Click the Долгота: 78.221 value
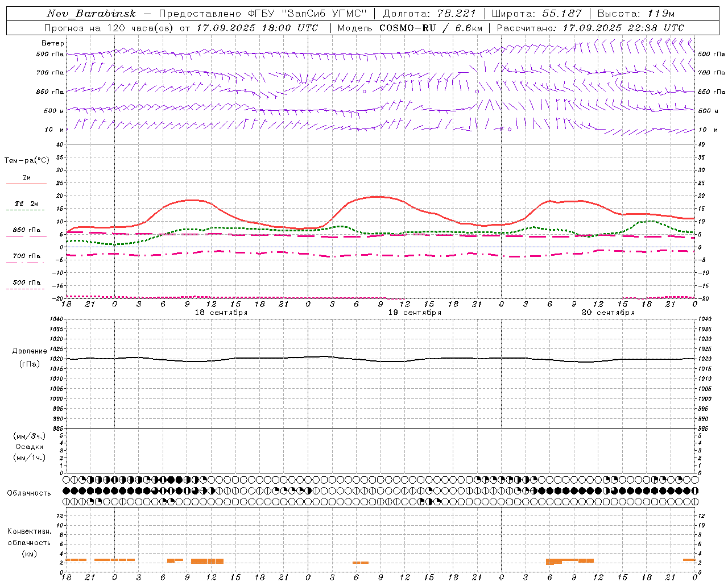Viewport: 728px width, 582px height. (429, 14)
